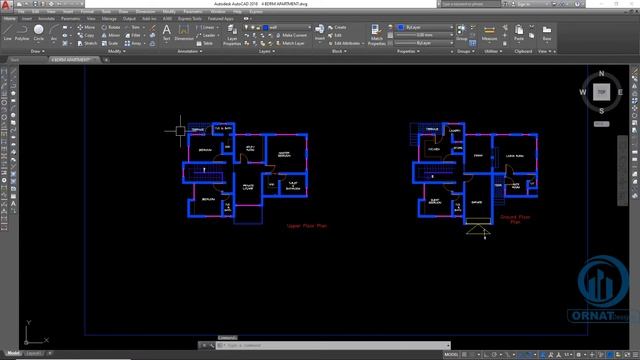This screenshot has height=360, width=640.
Task: Click the blue layer color swatch
Action: coord(265,27)
